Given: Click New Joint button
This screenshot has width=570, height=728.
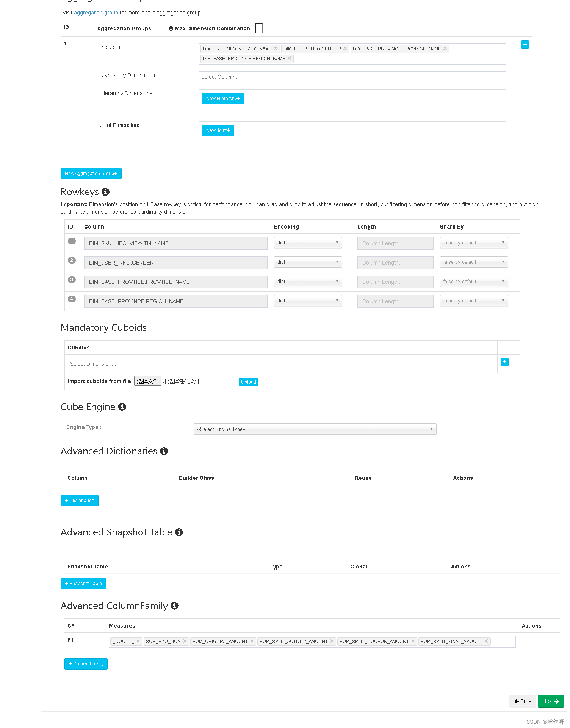Looking at the screenshot, I should pyautogui.click(x=218, y=130).
